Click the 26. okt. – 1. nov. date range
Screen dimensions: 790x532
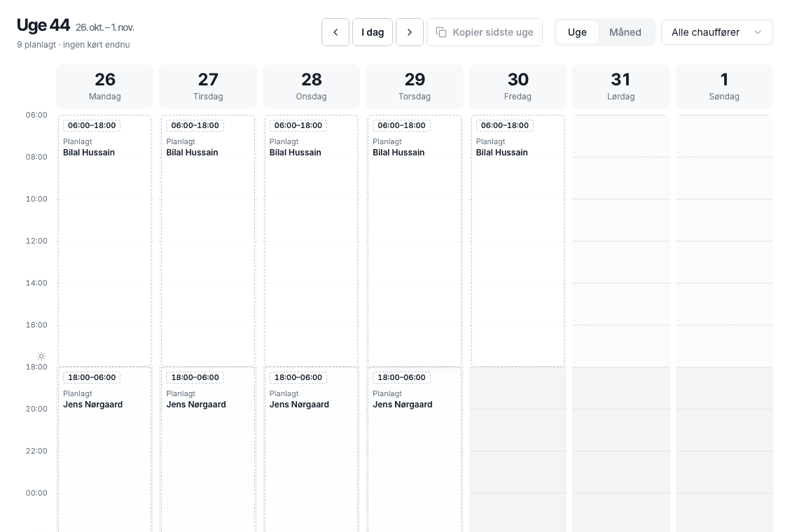click(105, 27)
